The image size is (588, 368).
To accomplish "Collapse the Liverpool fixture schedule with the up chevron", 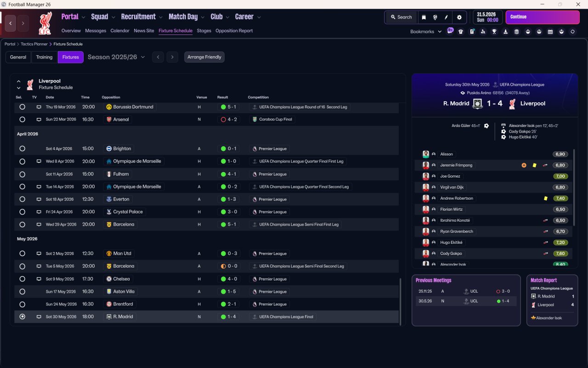I will pos(19,81).
